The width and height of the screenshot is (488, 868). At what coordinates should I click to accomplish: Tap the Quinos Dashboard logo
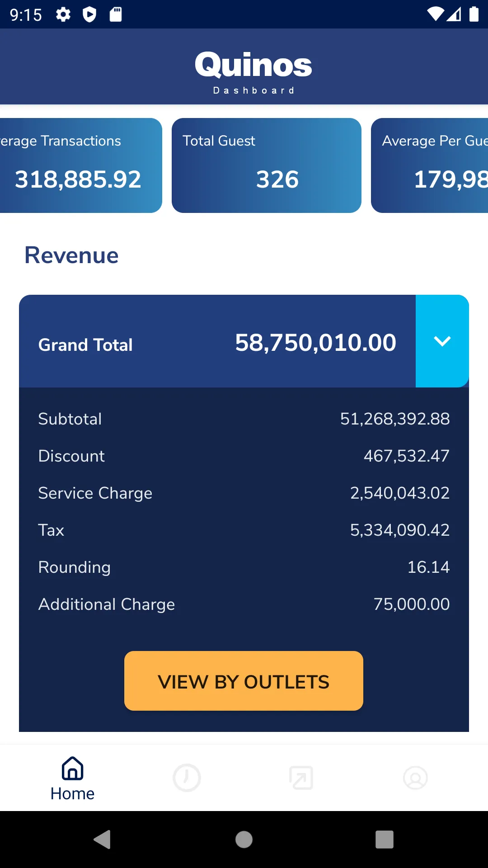253,71
